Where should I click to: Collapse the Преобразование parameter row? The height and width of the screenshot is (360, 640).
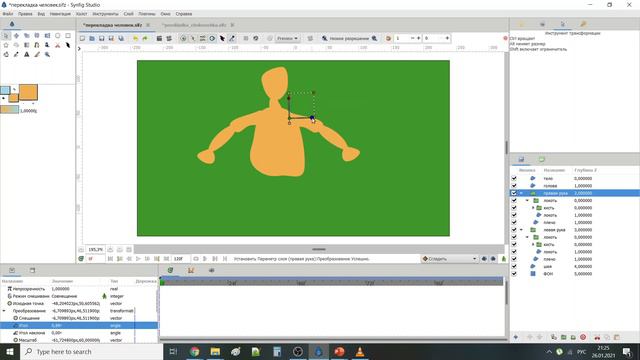[4, 311]
